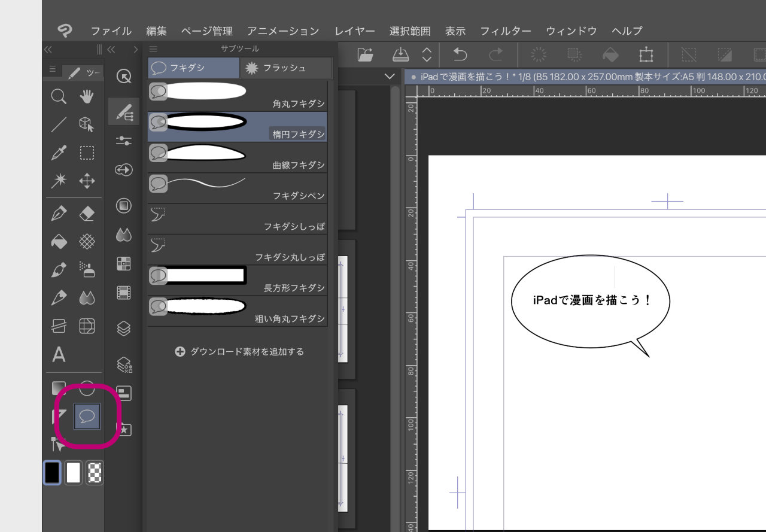Viewport: 766px width, 532px height.
Task: Click the save icon in command bar
Action: pyautogui.click(x=400, y=55)
